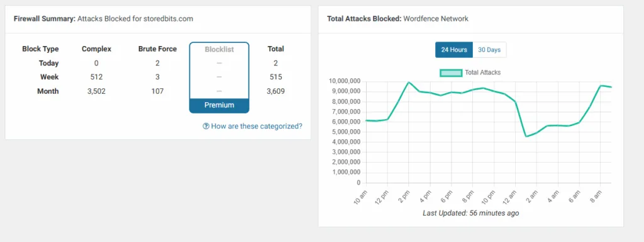The image size is (644, 242).
Task: Click the Blocklist column header
Action: click(x=219, y=49)
